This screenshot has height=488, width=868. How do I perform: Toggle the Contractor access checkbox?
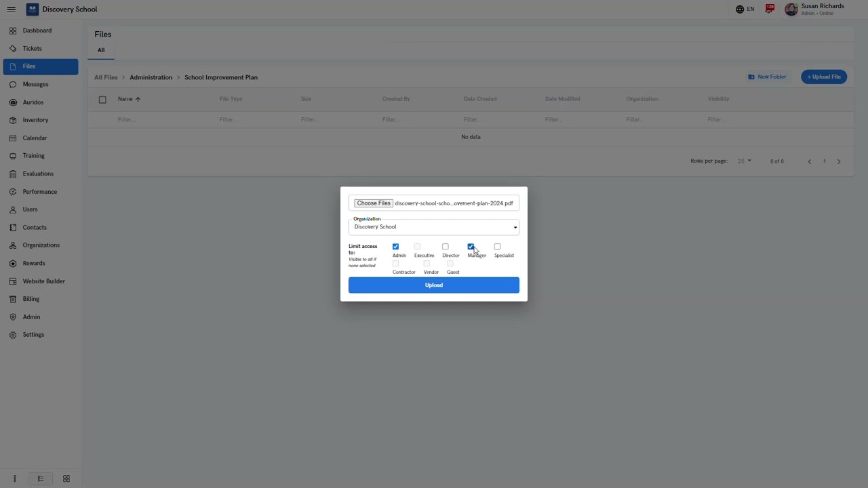click(395, 264)
